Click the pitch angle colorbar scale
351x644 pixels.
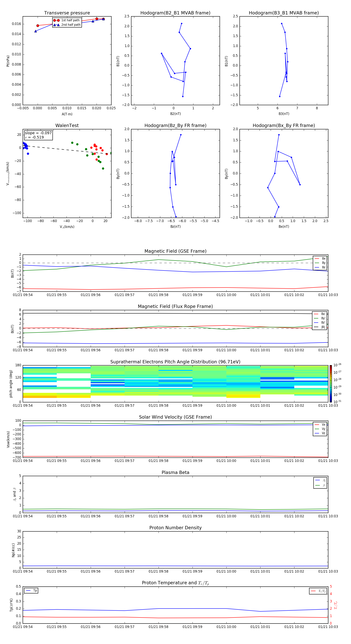pyautogui.click(x=331, y=384)
